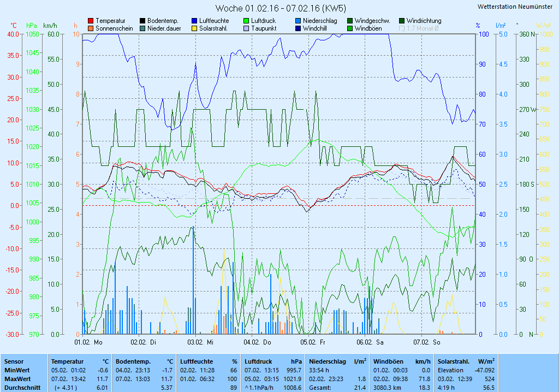Select the Sensor header in the statistics table

click(x=14, y=361)
